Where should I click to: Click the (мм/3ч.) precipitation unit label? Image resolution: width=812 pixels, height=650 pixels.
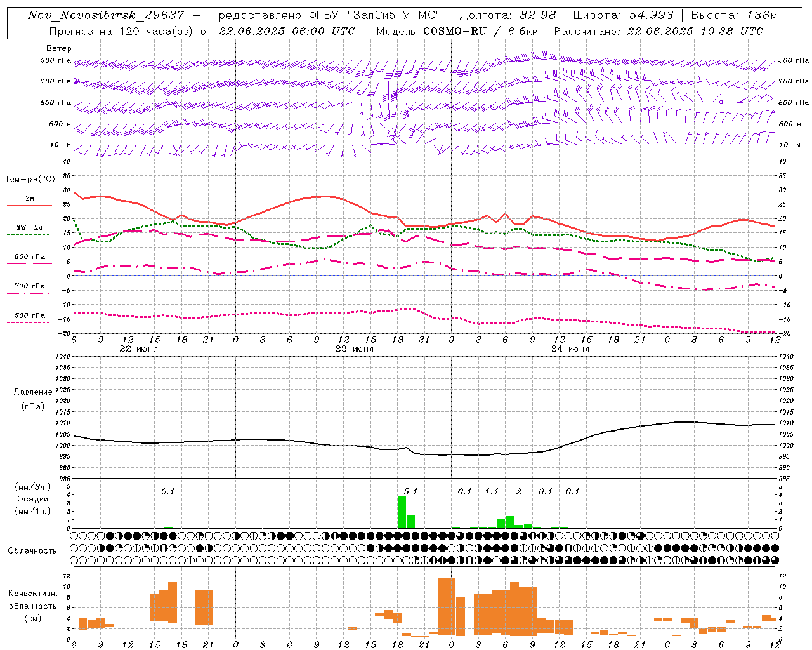(x=32, y=487)
